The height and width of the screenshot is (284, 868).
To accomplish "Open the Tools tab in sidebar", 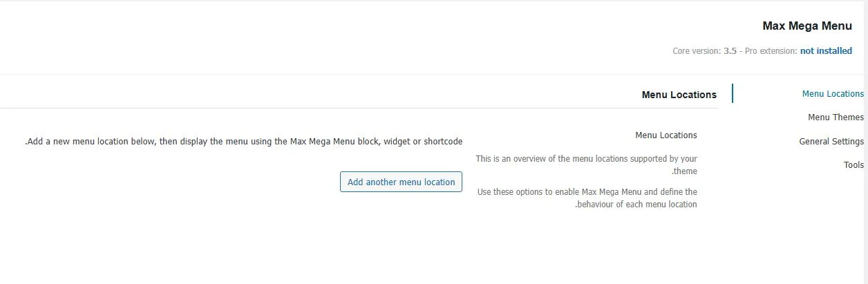I will 853,165.
